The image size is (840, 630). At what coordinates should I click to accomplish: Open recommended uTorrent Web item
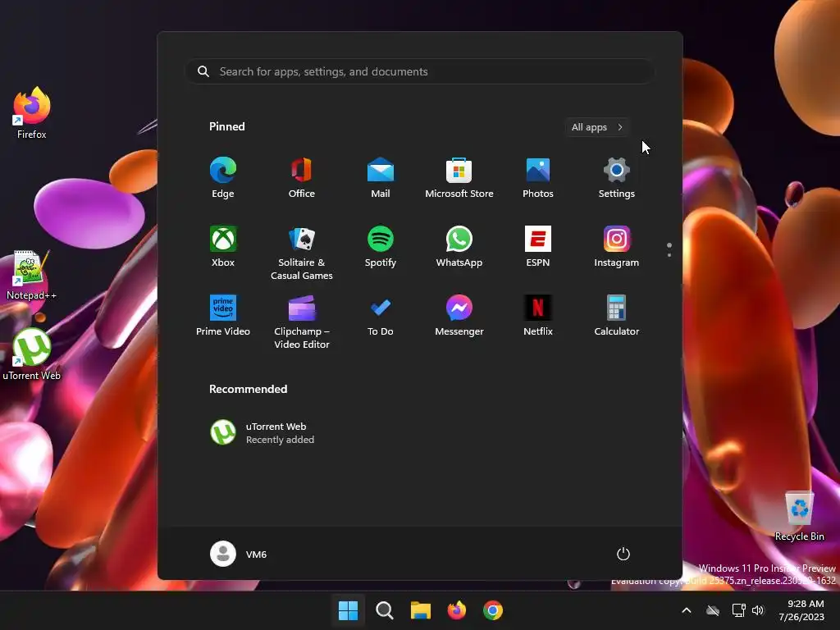(x=262, y=433)
